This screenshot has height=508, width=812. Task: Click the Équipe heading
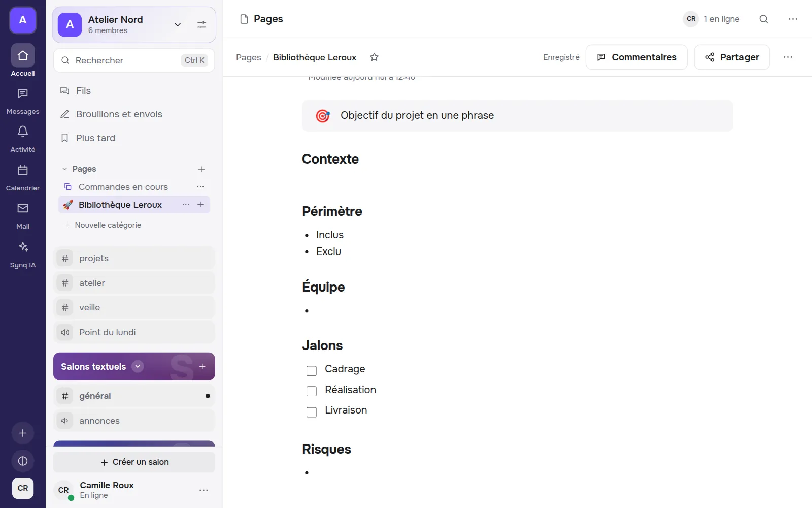[x=323, y=287]
